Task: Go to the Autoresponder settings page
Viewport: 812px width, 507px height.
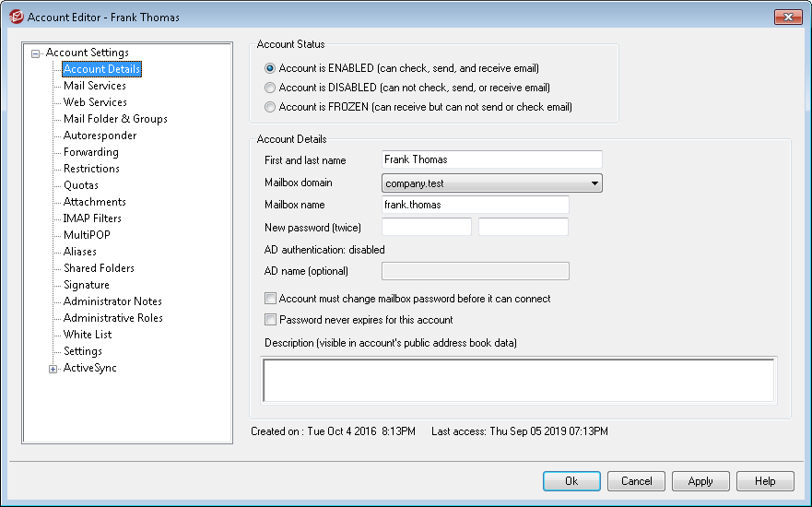Action: (100, 136)
